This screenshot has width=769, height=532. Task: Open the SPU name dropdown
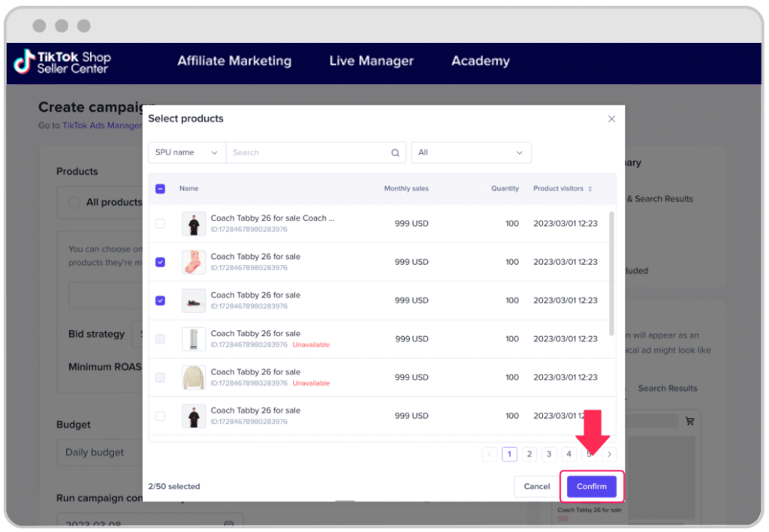pyautogui.click(x=186, y=152)
